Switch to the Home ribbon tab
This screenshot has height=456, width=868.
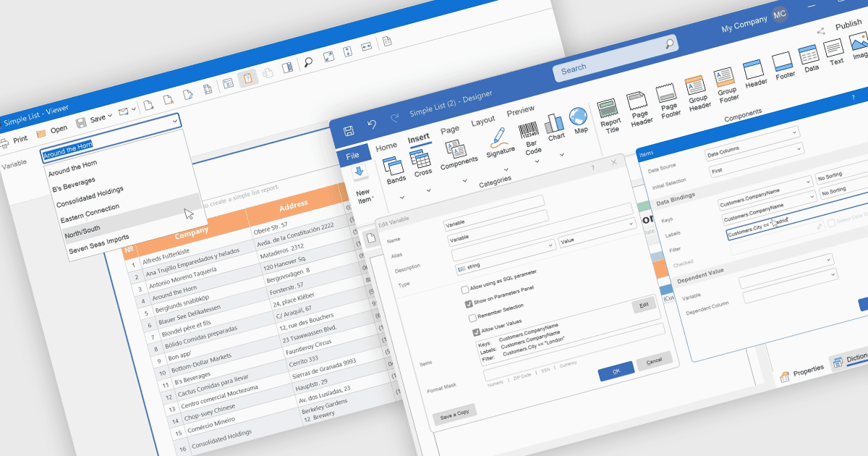click(x=386, y=145)
